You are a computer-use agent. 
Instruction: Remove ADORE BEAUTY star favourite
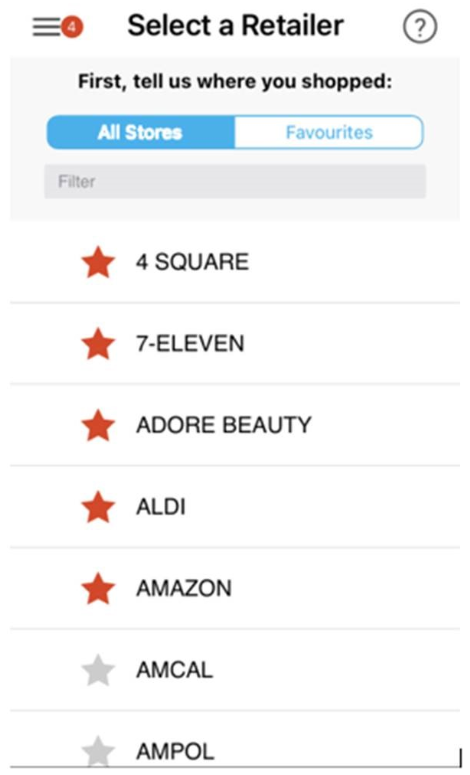tap(98, 425)
